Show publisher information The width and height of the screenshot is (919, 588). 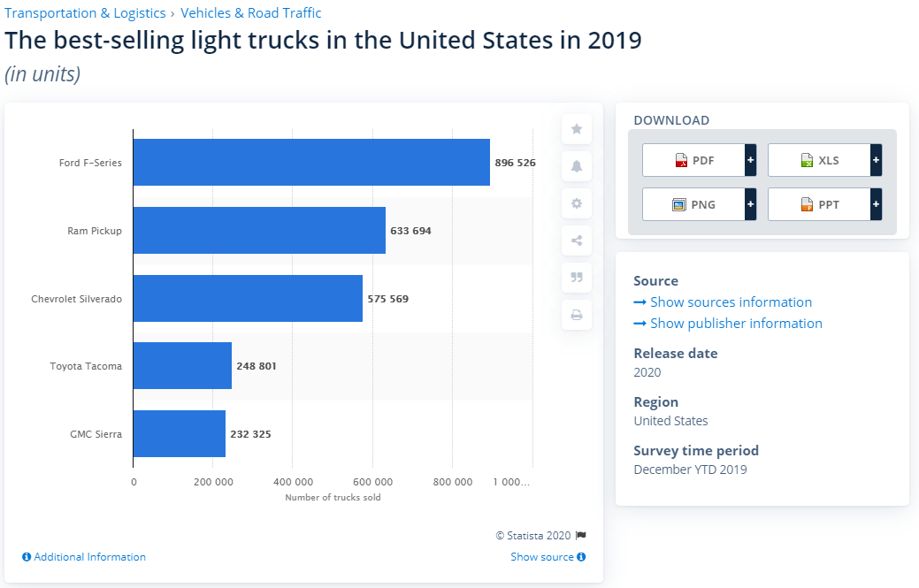coord(736,324)
